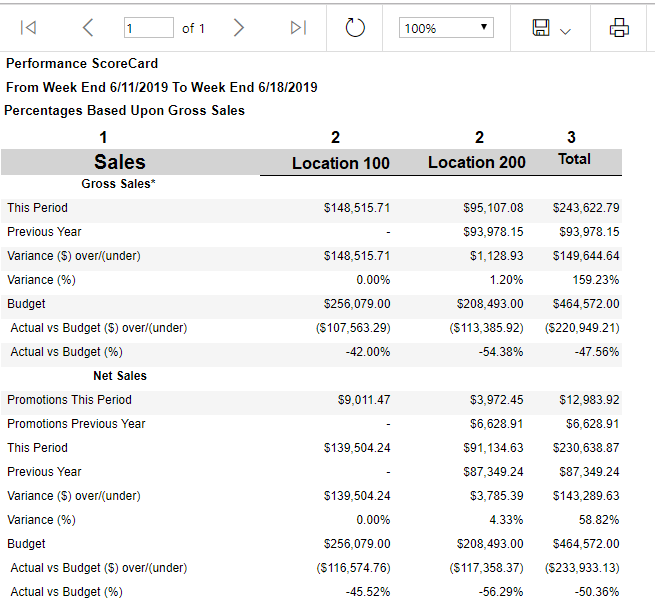
Task: Select Location 200 net Previous Year $87,349.24
Action: [493, 472]
